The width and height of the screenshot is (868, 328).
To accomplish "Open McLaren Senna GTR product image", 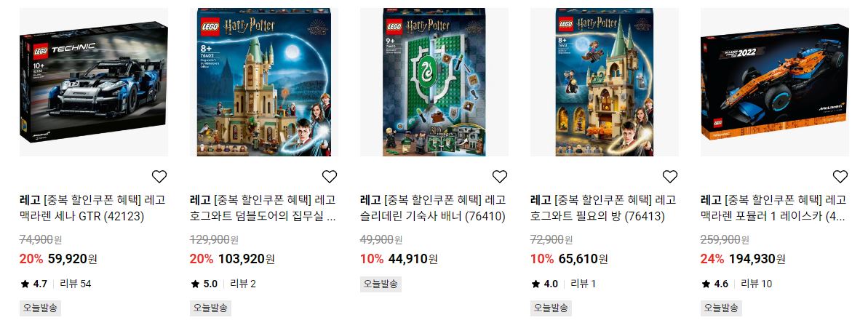I will click(94, 82).
